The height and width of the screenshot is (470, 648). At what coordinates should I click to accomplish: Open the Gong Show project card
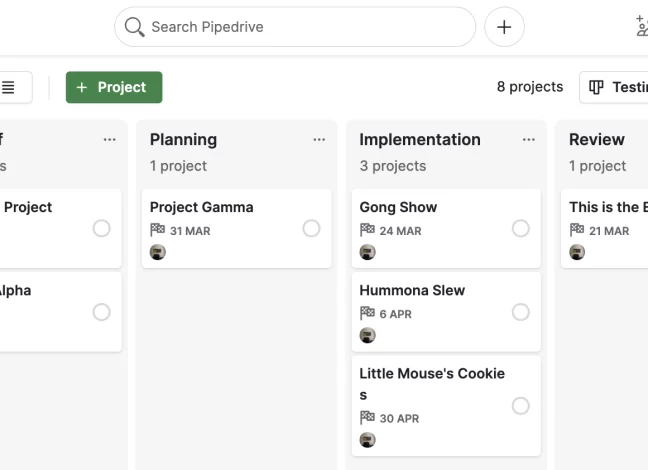pos(446,229)
